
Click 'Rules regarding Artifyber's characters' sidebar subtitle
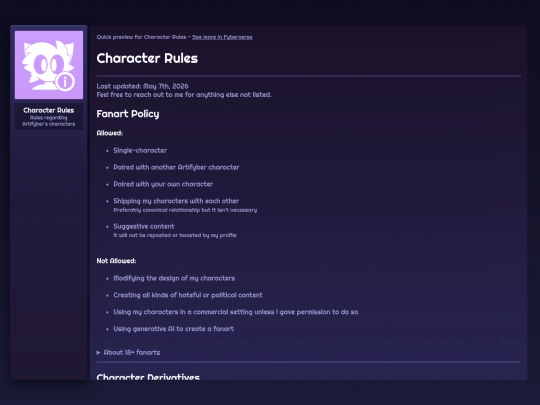click(x=49, y=121)
